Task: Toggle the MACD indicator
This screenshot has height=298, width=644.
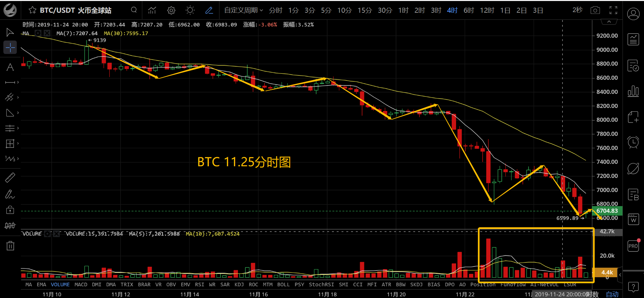Action: click(x=81, y=284)
